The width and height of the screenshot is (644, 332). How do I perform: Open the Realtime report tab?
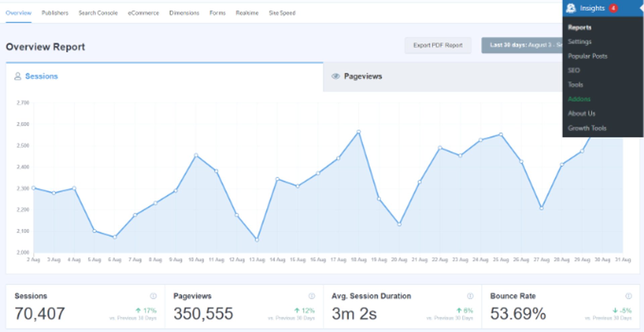pos(247,13)
